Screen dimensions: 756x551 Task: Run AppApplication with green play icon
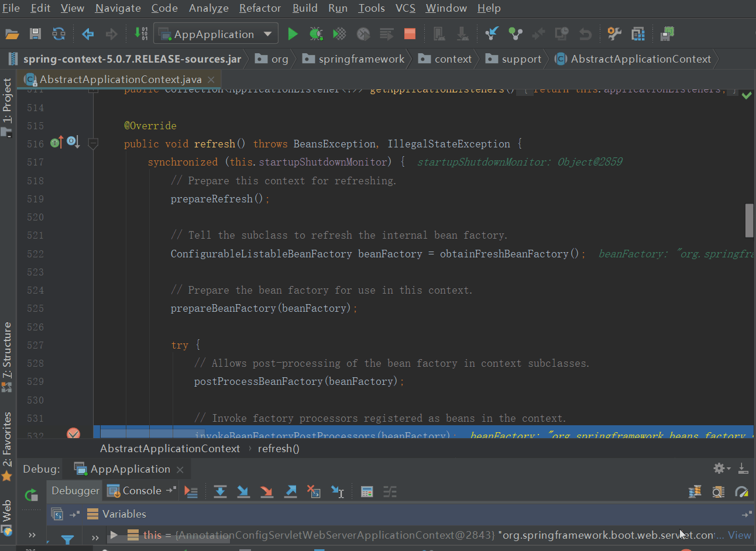tap(293, 34)
